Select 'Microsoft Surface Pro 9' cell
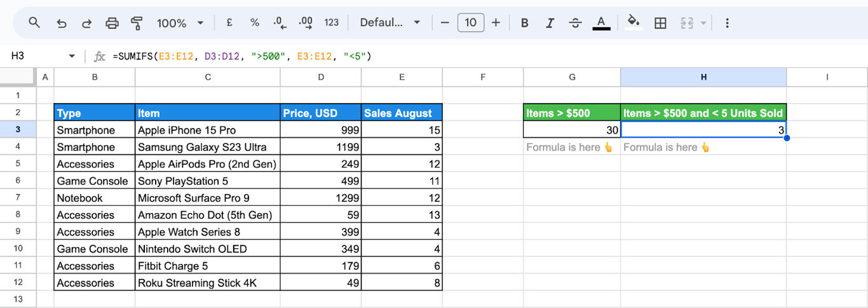 tap(208, 198)
